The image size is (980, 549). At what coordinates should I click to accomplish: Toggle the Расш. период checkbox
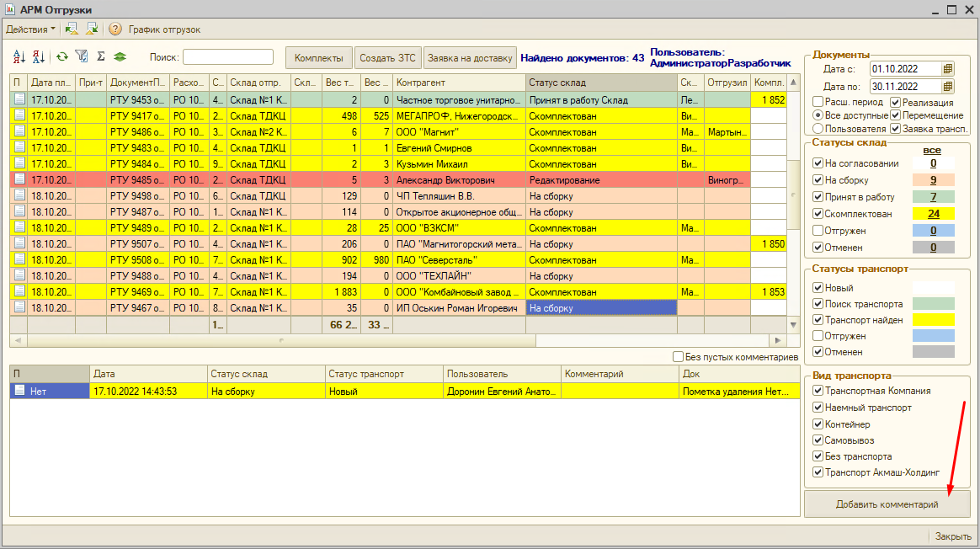click(x=818, y=102)
